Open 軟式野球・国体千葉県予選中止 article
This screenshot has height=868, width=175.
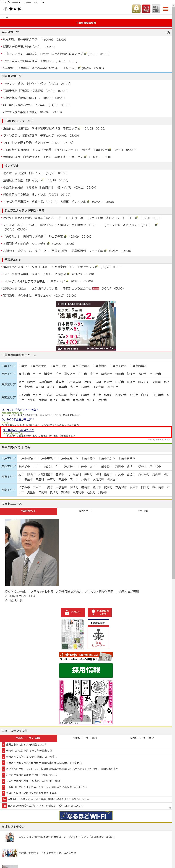pyautogui.click(x=23, y=40)
